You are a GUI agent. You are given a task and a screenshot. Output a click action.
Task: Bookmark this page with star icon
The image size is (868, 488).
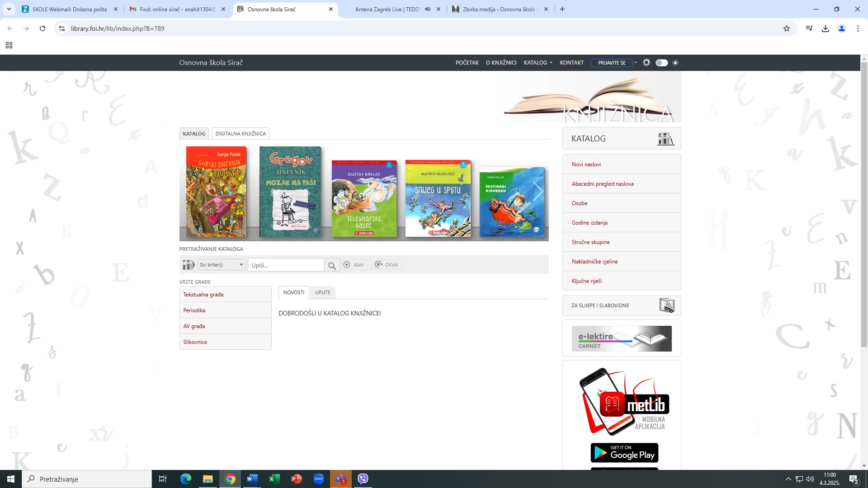pos(787,28)
